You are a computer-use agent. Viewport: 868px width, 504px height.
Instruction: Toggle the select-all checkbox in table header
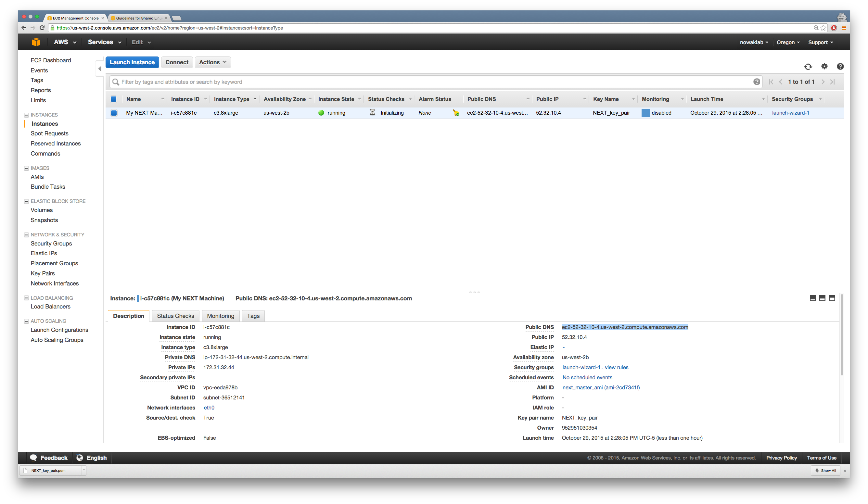pos(114,99)
